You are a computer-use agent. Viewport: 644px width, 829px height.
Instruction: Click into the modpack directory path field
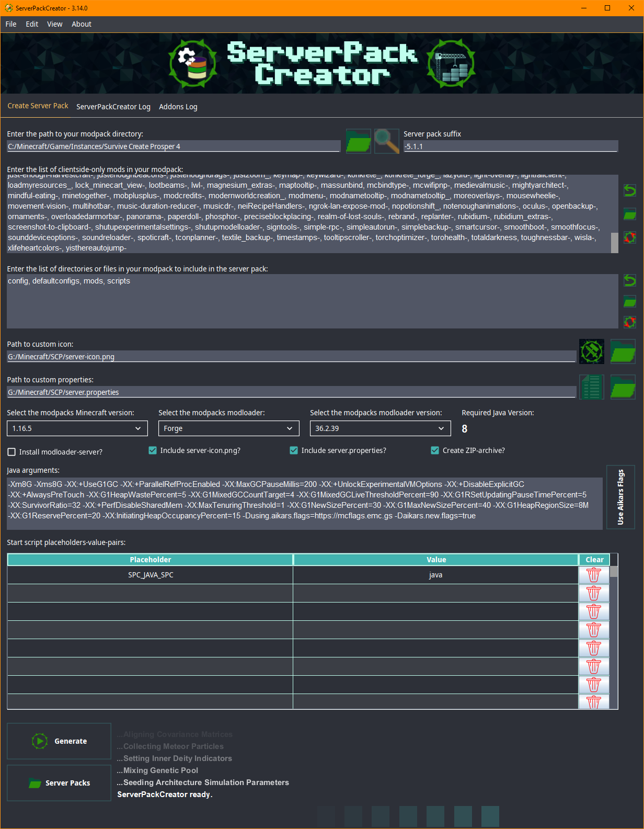point(174,146)
